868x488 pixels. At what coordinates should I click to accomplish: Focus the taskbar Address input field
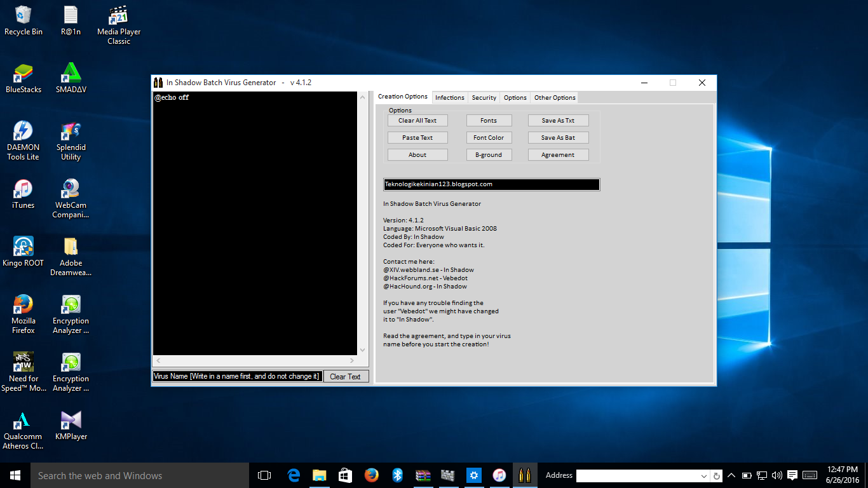click(637, 476)
